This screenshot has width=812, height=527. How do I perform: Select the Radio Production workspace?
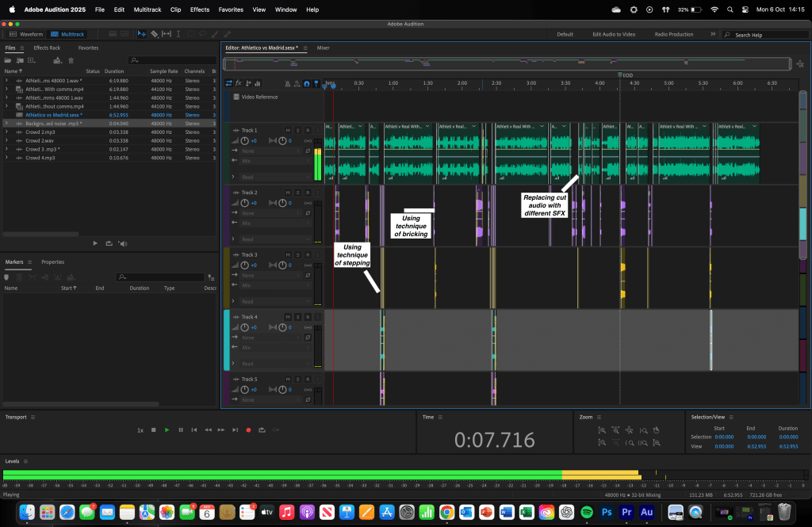(673, 34)
